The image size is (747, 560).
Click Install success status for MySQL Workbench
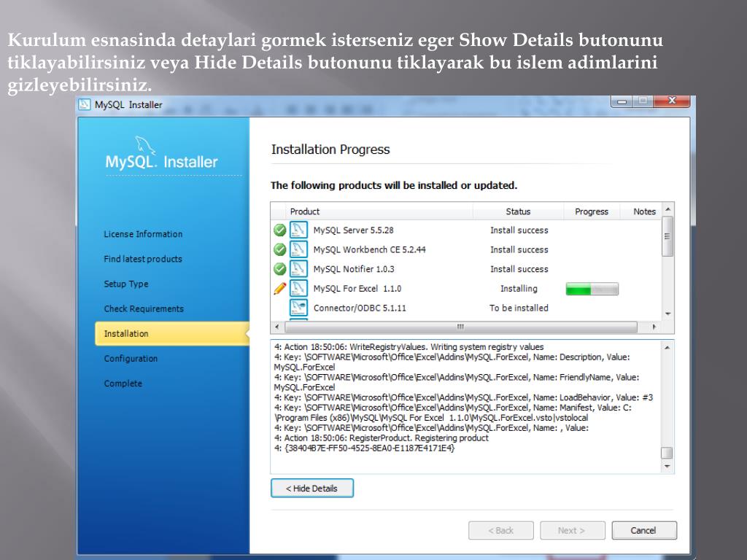519,249
